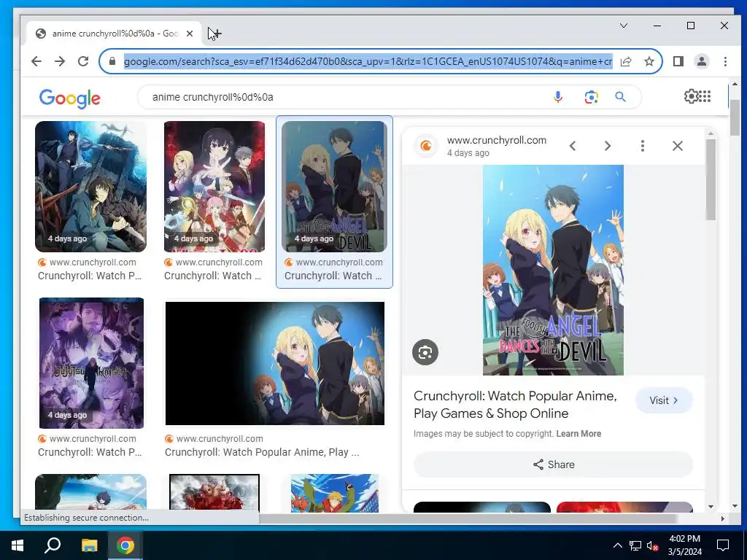Show hidden system tray icons

617,545
